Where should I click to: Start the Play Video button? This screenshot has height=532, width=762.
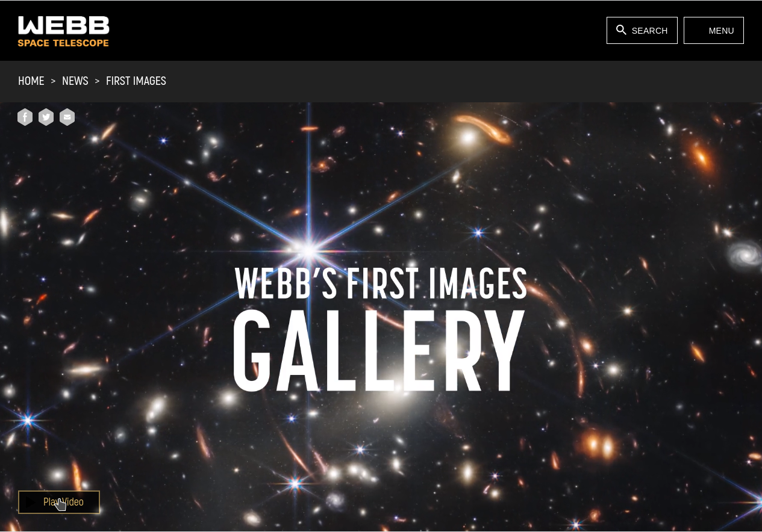[59, 502]
